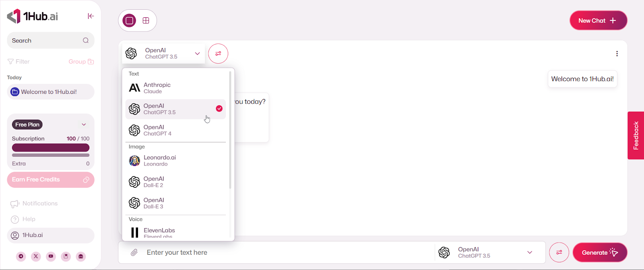Image resolution: width=644 pixels, height=270 pixels.
Task: Click the Group folder-plus icon
Action: [91, 62]
